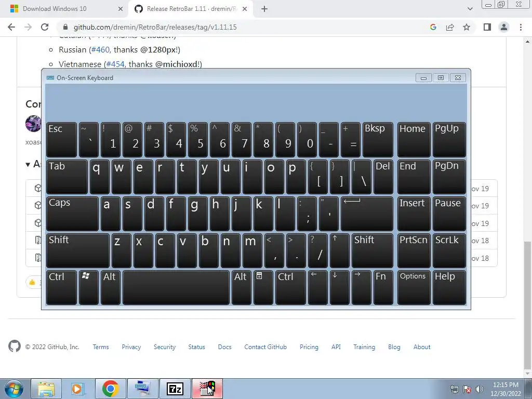Click the spacebar on the On-Screen Keyboard
Image resolution: width=532 pixels, height=399 pixels.
176,287
